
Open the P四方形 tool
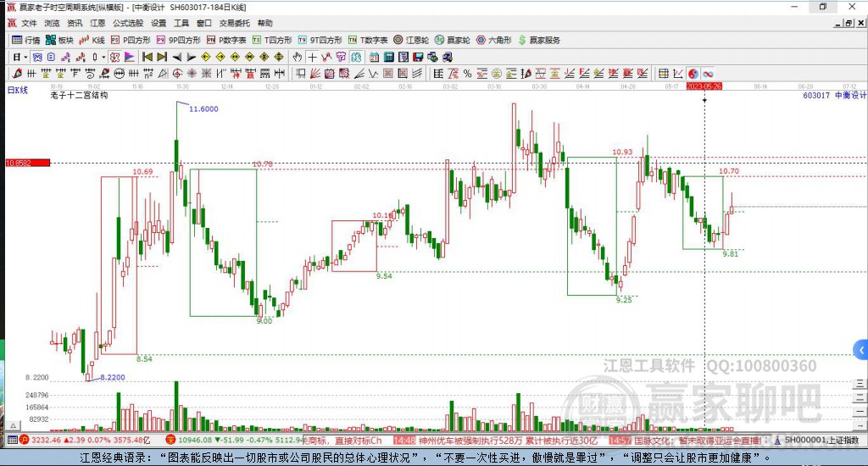point(131,40)
